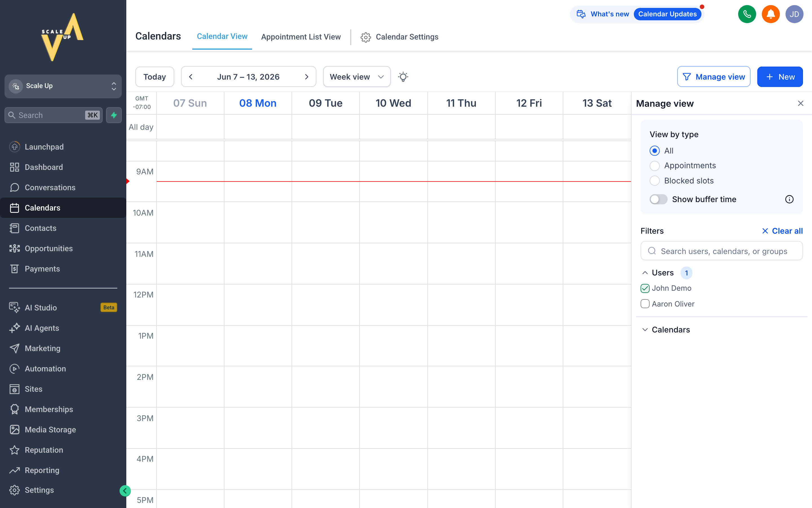This screenshot has height=508, width=812.
Task: Open Opportunities sidebar item
Action: tap(63, 248)
